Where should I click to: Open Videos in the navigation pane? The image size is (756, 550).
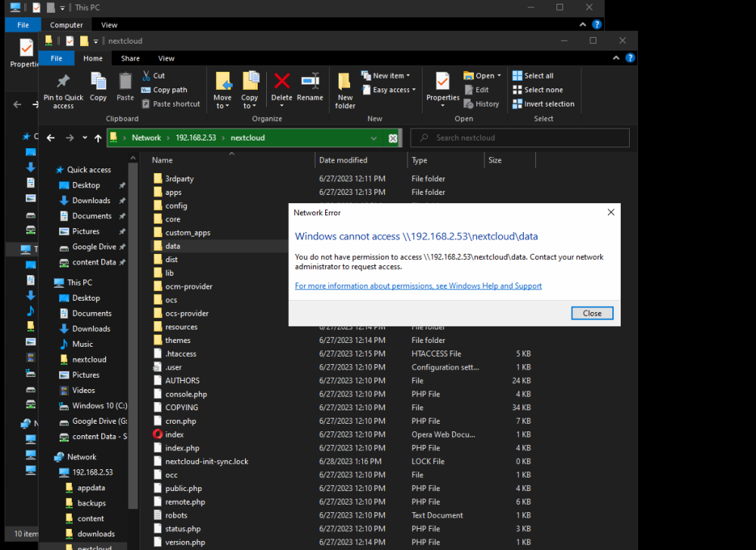click(83, 390)
